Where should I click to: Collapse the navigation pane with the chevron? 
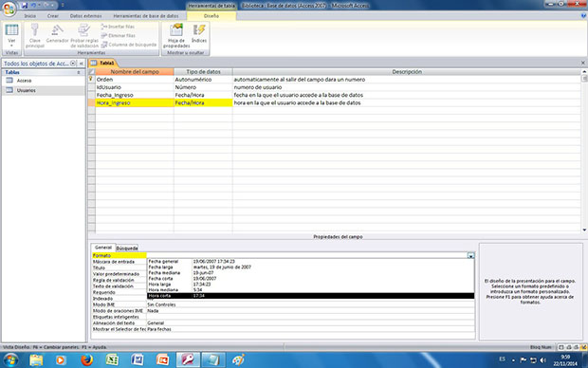[x=81, y=64]
